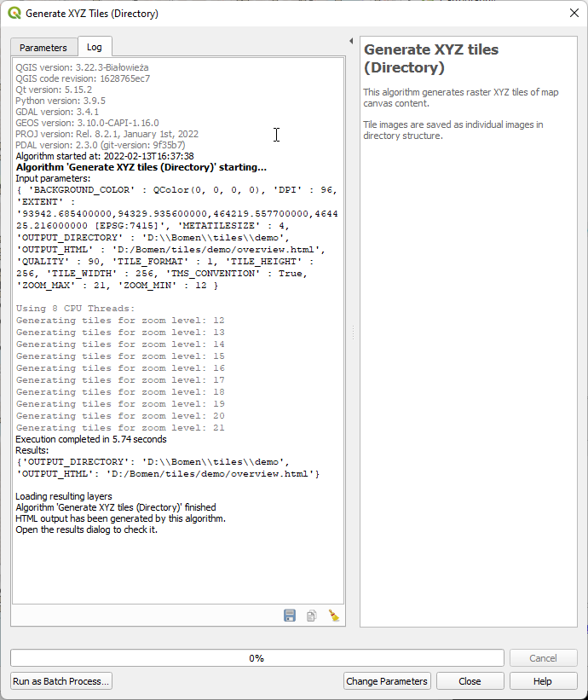
Task: Click the bold 'Generate XYZ tiles (Directory)' starting line
Action: coord(141,167)
